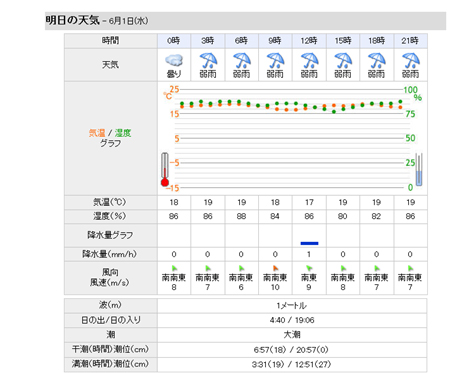The height and width of the screenshot is (373, 450).
Task: Click the umbrella rain icon at 18時
Action: (x=377, y=60)
